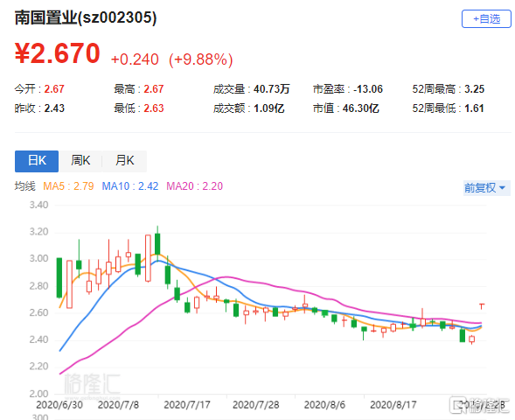The height and width of the screenshot is (420, 515).
Task: Switch to the 周K weekly chart tab
Action: click(x=80, y=161)
